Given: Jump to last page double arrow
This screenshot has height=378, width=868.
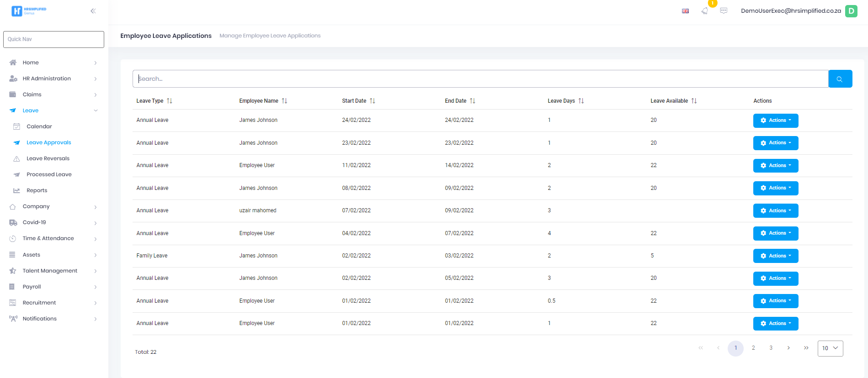Looking at the screenshot, I should (806, 348).
